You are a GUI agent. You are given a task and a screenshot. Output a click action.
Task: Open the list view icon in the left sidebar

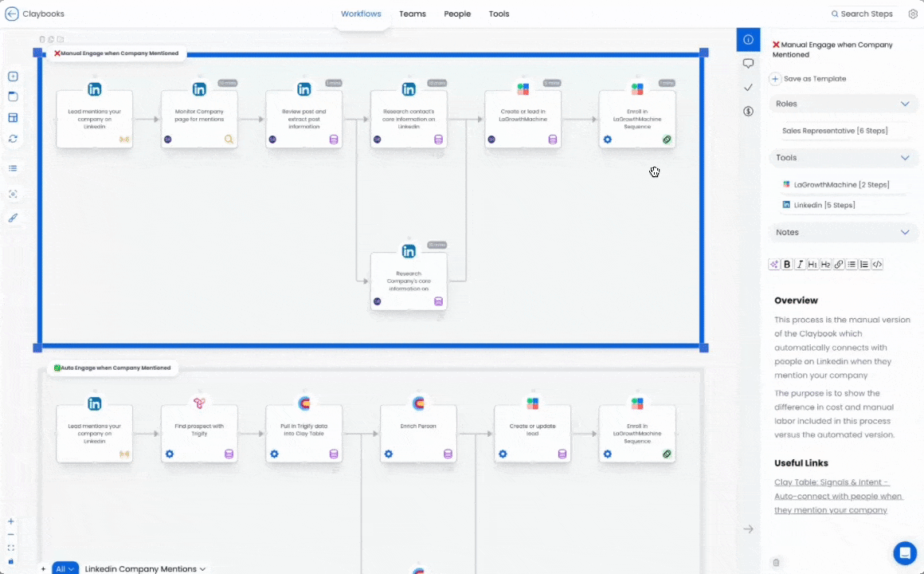[12, 168]
